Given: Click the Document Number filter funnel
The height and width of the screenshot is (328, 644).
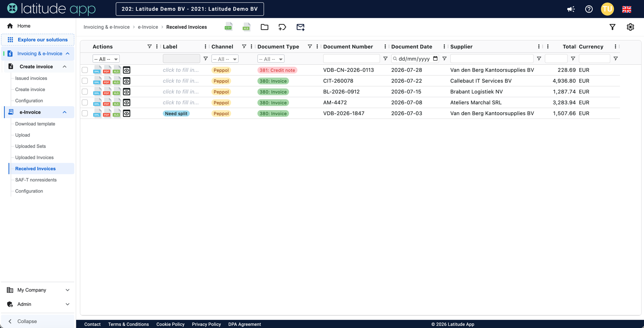Looking at the screenshot, I should click(385, 59).
